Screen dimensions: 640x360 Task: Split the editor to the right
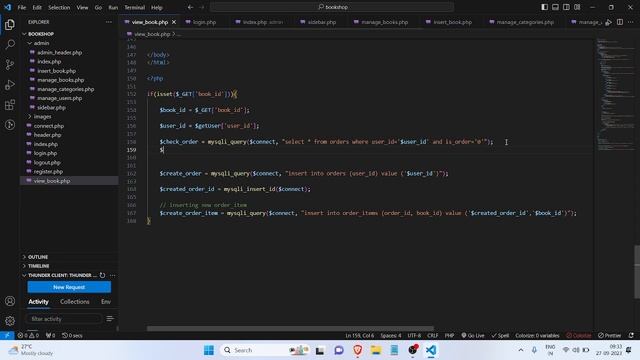620,22
